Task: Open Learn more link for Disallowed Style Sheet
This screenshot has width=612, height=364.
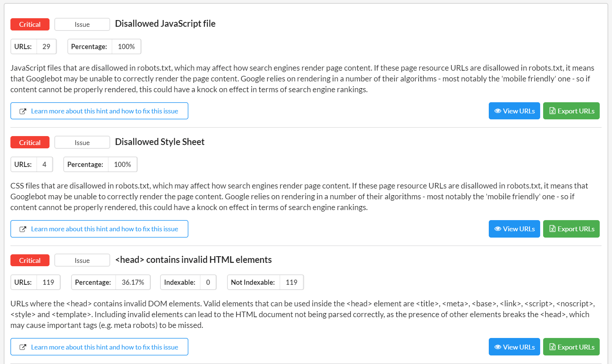Action: pos(104,229)
